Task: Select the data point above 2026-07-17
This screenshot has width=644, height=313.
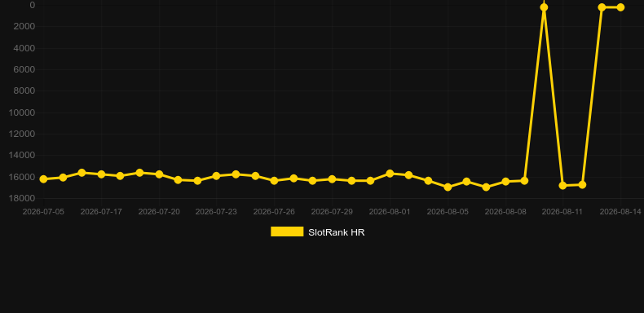Action: click(101, 174)
